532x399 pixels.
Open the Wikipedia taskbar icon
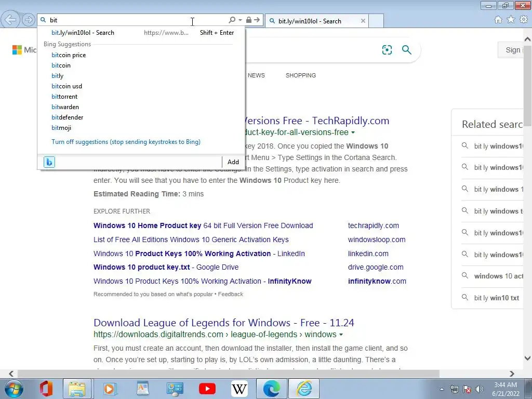coord(239,389)
